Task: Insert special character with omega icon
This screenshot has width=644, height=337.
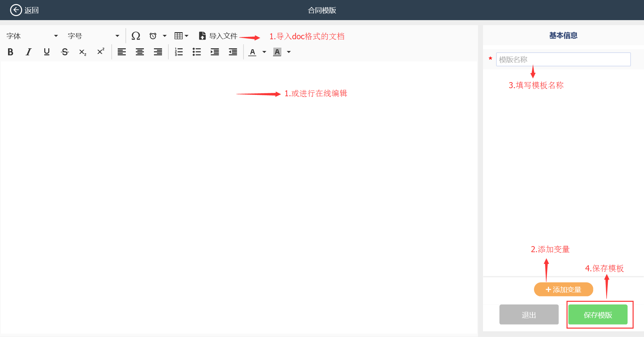Action: coord(136,36)
